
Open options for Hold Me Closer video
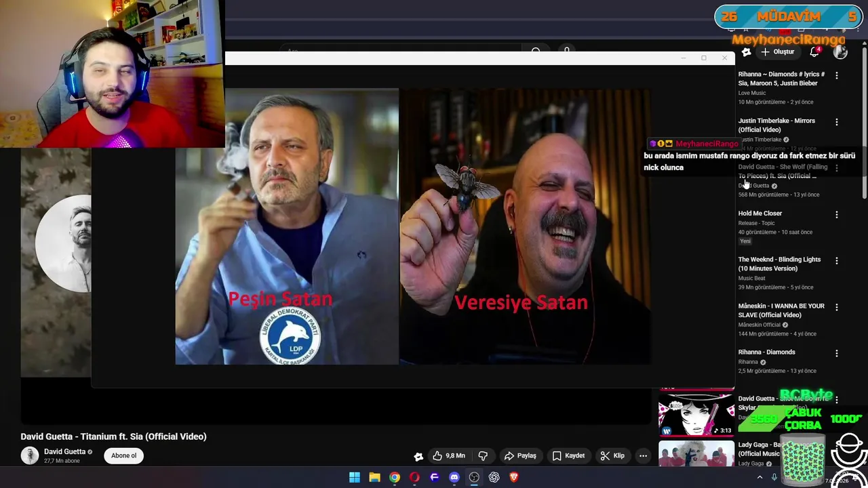tap(837, 214)
